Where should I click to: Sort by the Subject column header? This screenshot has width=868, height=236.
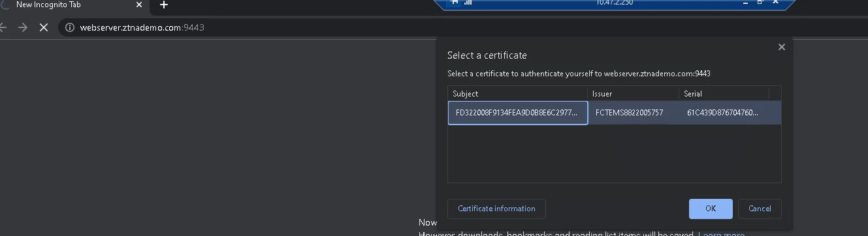click(x=517, y=94)
